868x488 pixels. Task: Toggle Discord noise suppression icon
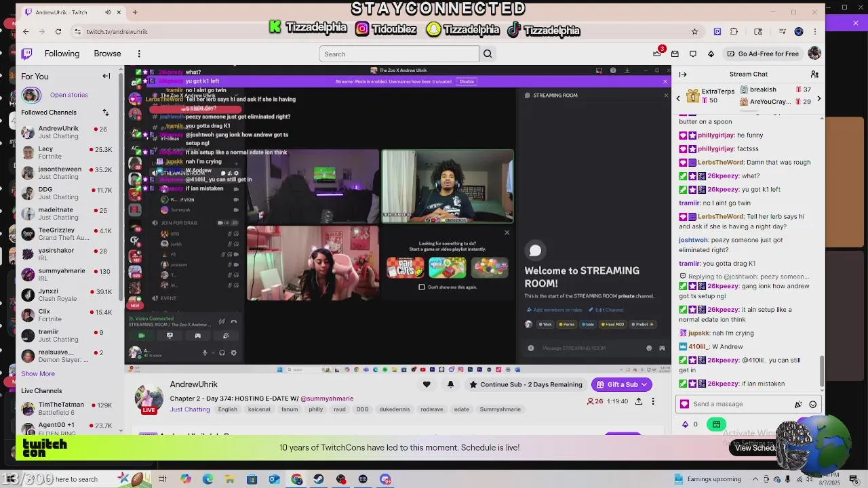click(222, 321)
